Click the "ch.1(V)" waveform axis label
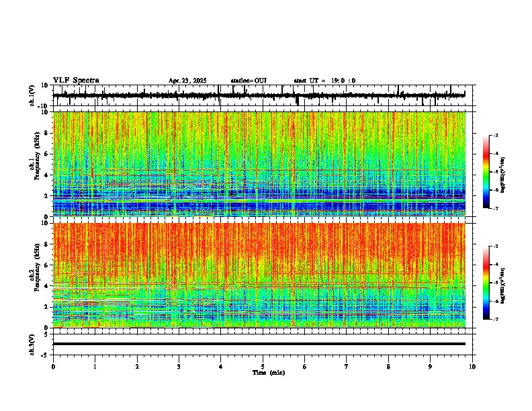 click(32, 95)
